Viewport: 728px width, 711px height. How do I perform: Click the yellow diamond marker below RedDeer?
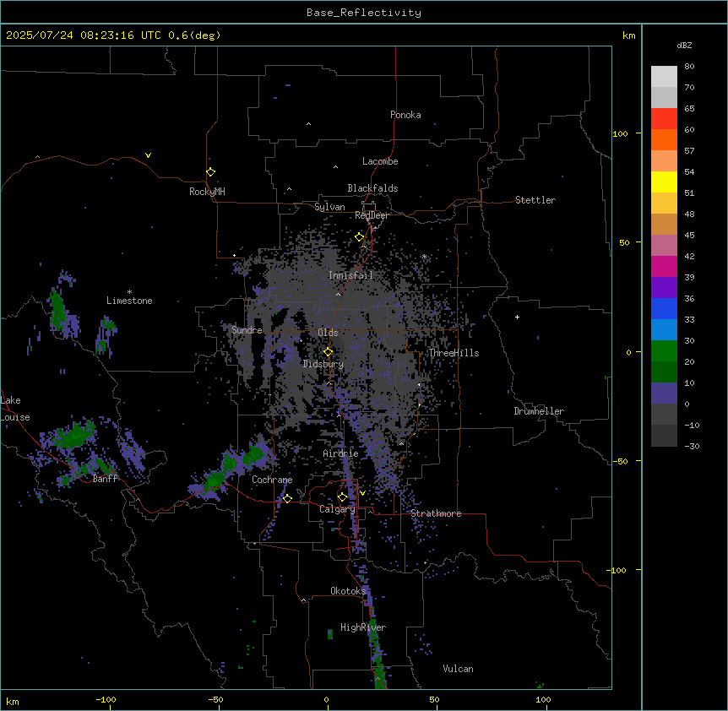pos(360,237)
